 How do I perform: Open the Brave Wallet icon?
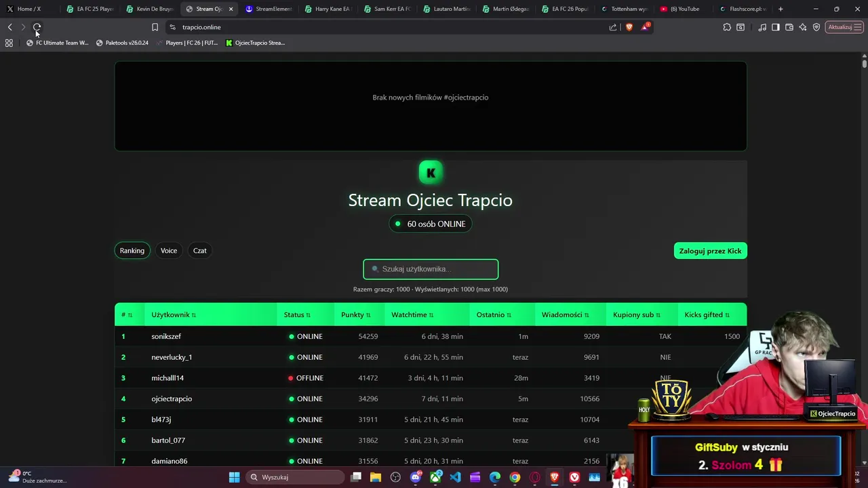coord(789,27)
